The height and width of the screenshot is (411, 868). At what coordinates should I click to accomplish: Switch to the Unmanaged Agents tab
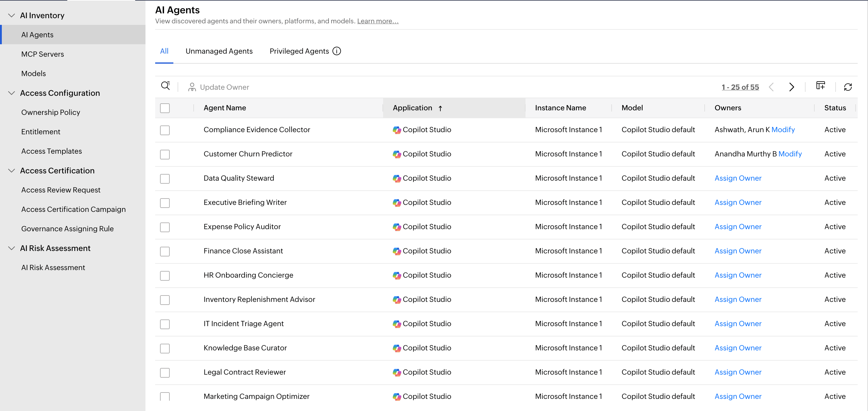click(x=219, y=51)
